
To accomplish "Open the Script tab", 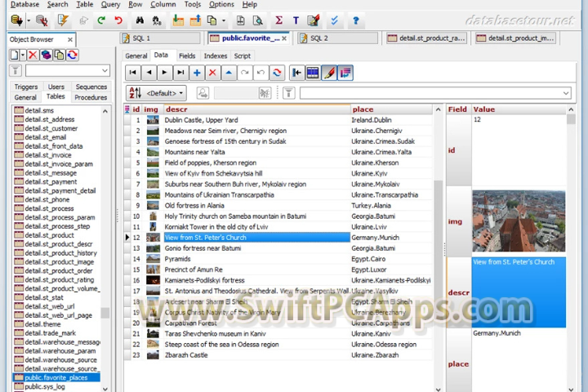I will (x=243, y=56).
